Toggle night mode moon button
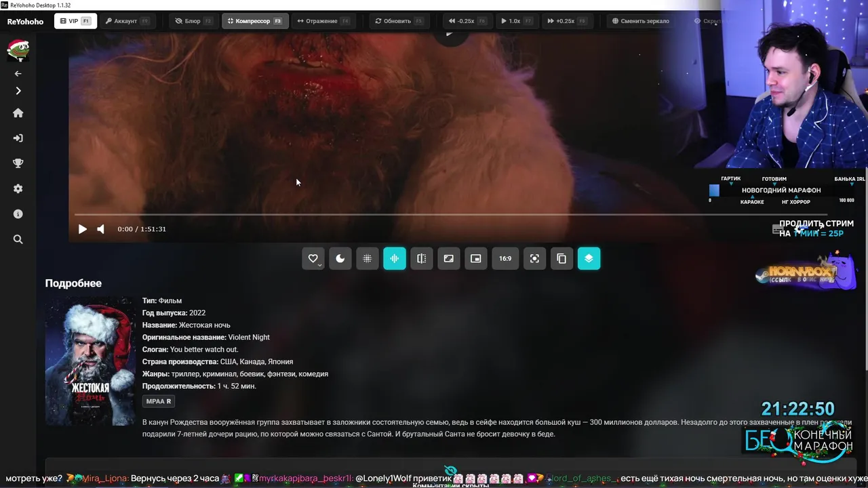This screenshot has height=488, width=868. click(x=340, y=258)
